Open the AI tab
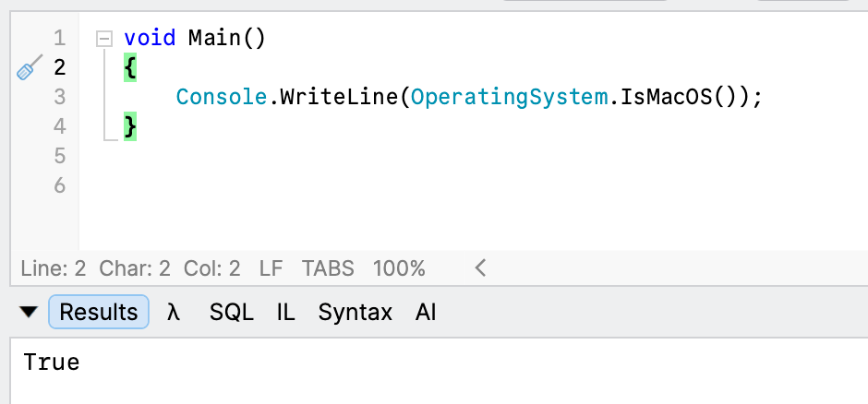This screenshot has height=404, width=868. [426, 313]
